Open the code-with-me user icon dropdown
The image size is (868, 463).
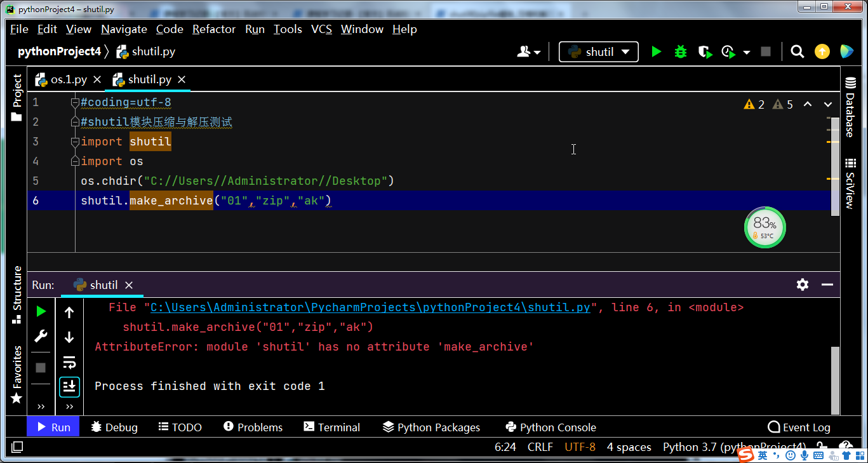pos(529,51)
